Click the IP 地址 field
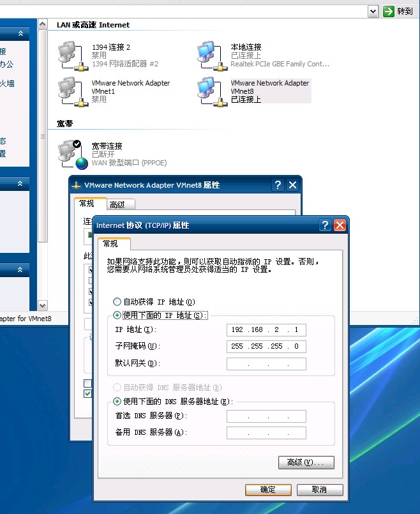The height and width of the screenshot is (514, 420). click(266, 329)
